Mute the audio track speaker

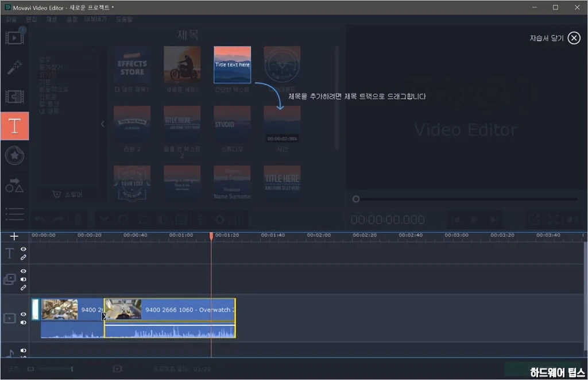[23, 350]
